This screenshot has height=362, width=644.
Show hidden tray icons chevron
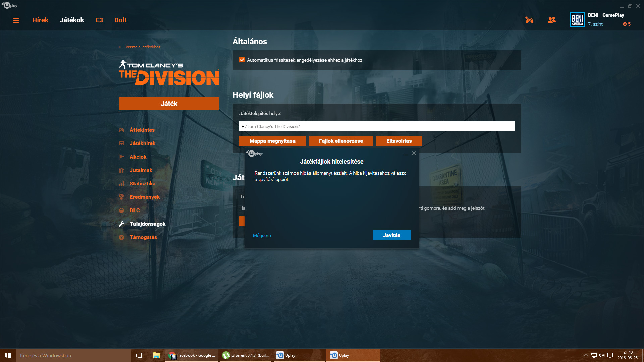(x=586, y=355)
